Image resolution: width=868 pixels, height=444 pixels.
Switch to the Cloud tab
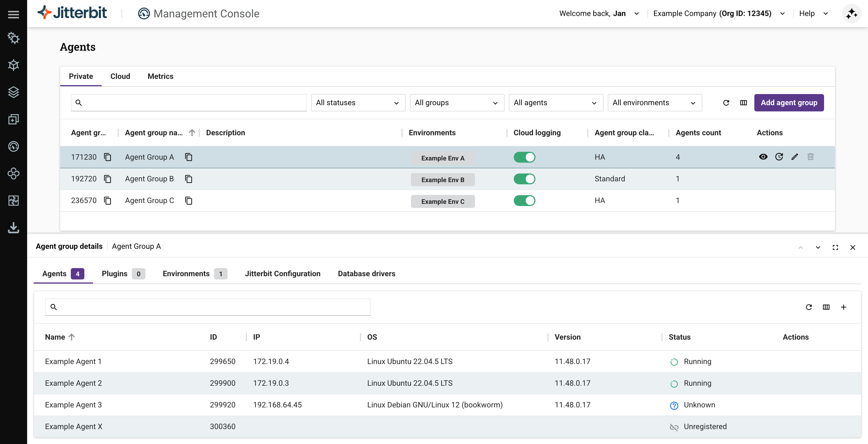pos(120,76)
